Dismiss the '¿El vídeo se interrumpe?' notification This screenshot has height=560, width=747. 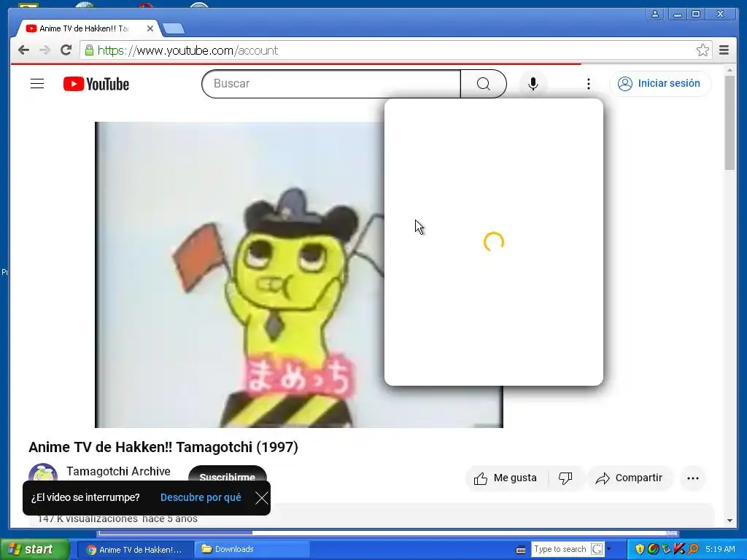click(x=262, y=498)
